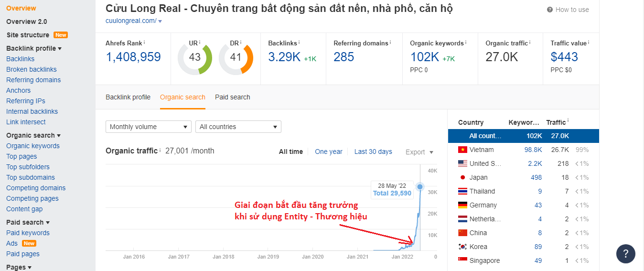Click the 102K organic keywords value

425,57
